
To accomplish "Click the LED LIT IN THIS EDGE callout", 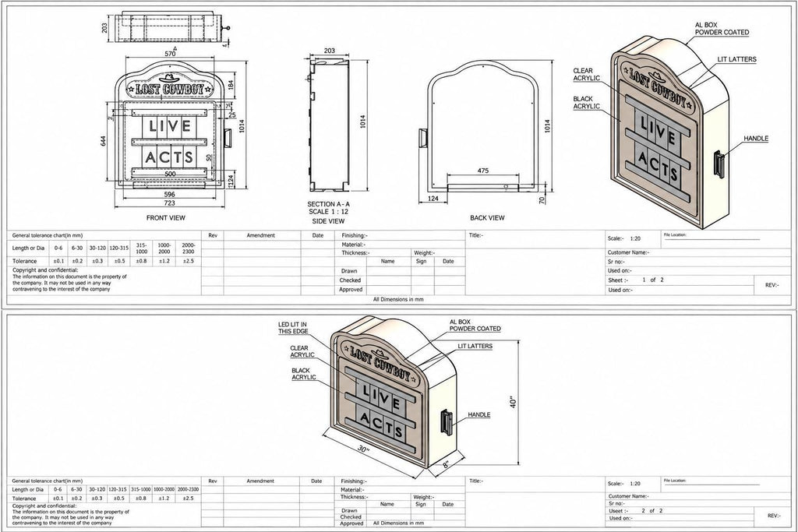I will pos(293,328).
